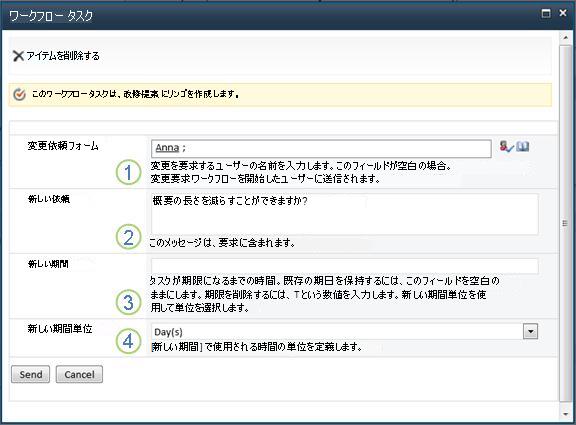
Task: Click the check names icon beside Anna field
Action: tap(507, 147)
